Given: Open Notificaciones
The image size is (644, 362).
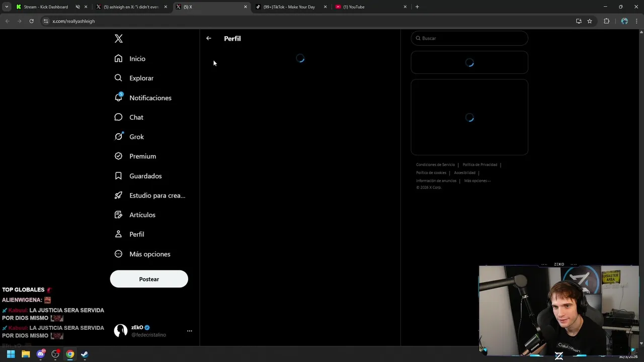Looking at the screenshot, I should pos(143,98).
